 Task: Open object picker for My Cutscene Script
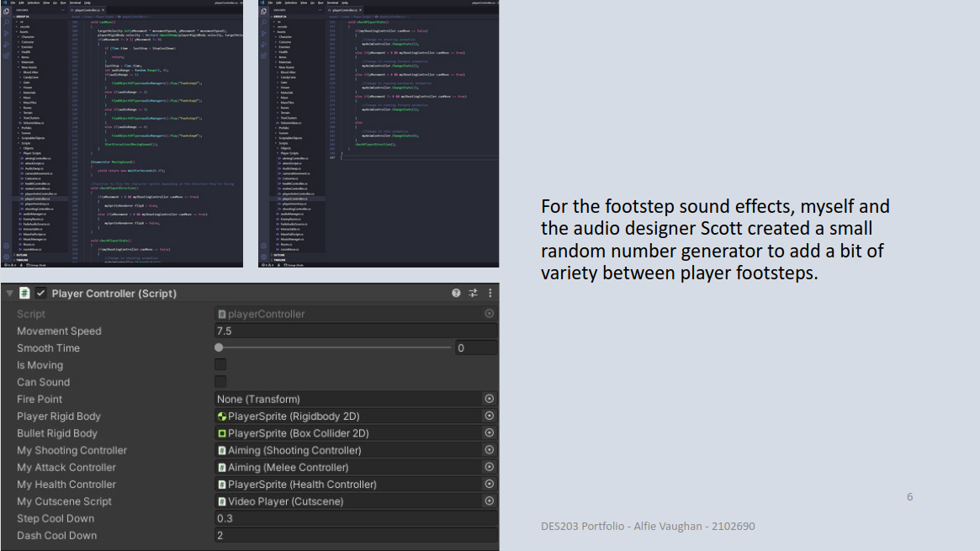[x=490, y=501]
